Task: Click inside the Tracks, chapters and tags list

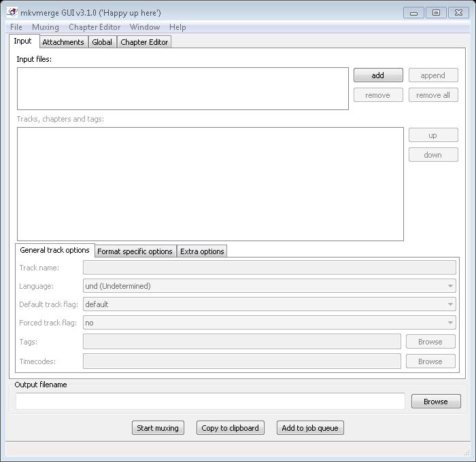Action: [210, 184]
